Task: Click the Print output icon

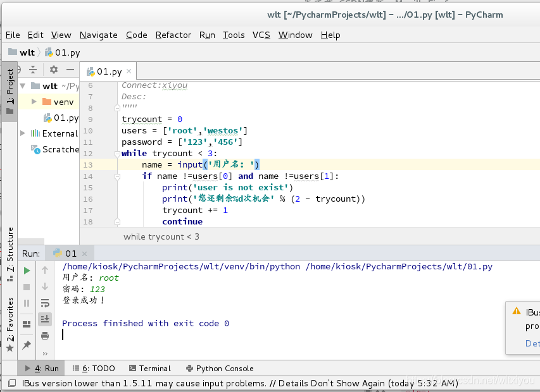Action: [x=45, y=335]
